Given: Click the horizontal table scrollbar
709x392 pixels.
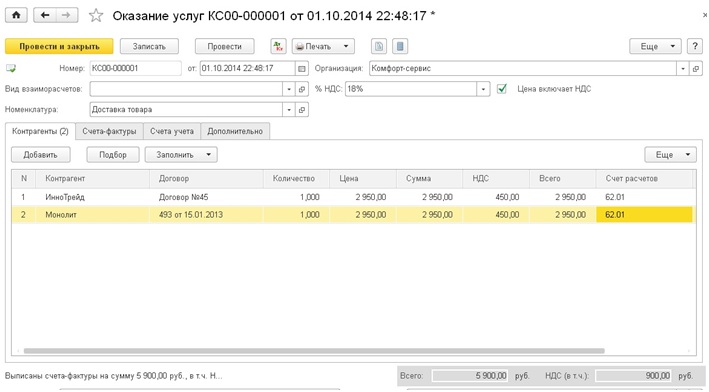Looking at the screenshot, I should (x=314, y=351).
